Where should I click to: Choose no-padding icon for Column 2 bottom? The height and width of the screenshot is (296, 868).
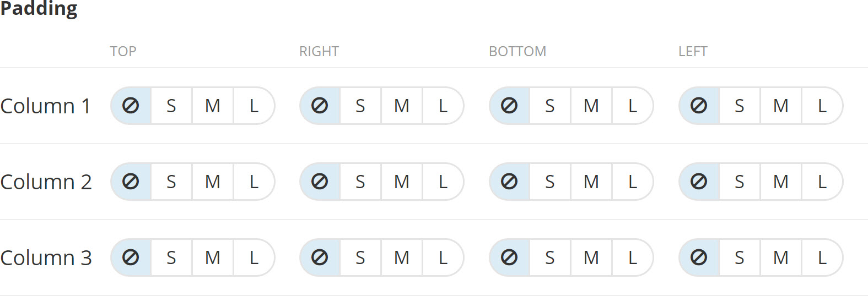[x=509, y=182]
